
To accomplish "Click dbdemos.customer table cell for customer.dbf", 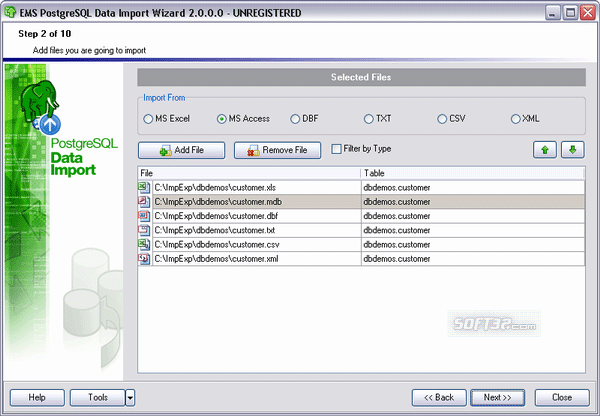I will pyautogui.click(x=473, y=216).
